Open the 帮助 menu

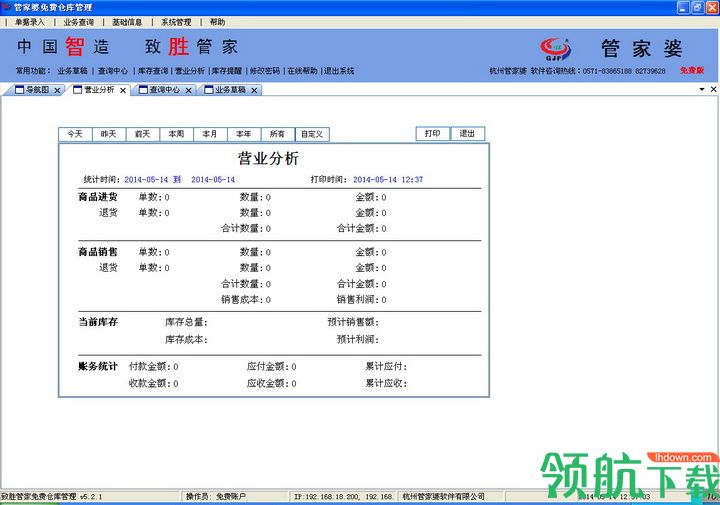click(x=217, y=22)
